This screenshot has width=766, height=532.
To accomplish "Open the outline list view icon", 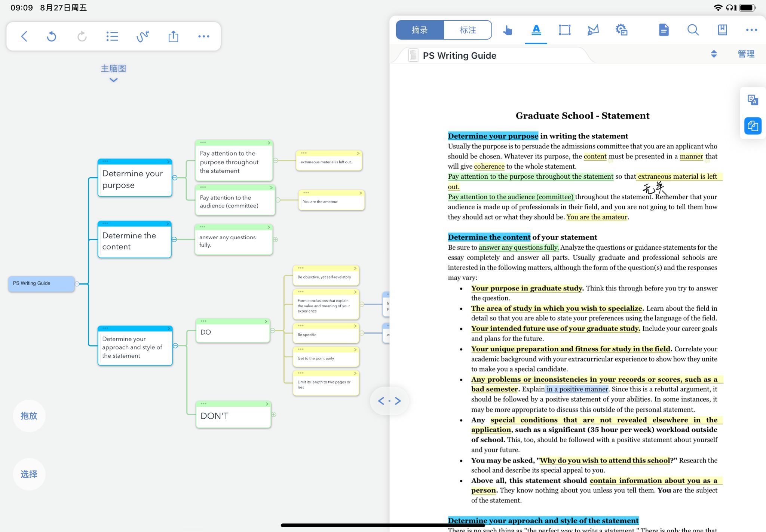I will 112,36.
